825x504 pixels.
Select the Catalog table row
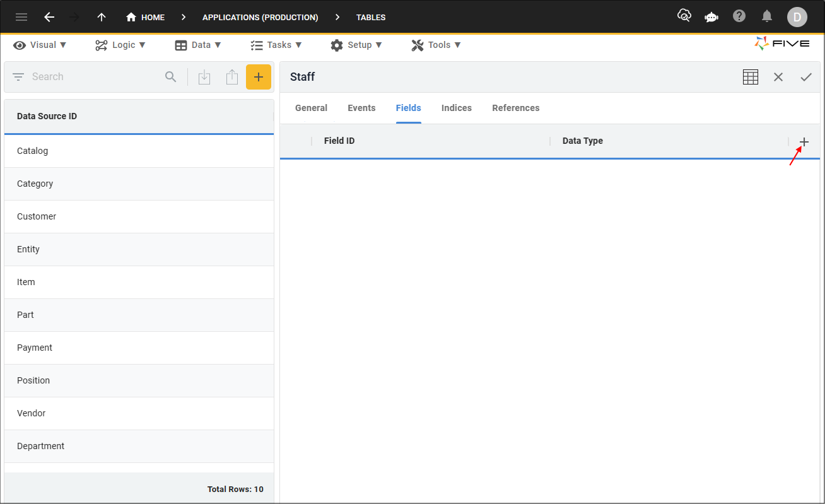[139, 151]
